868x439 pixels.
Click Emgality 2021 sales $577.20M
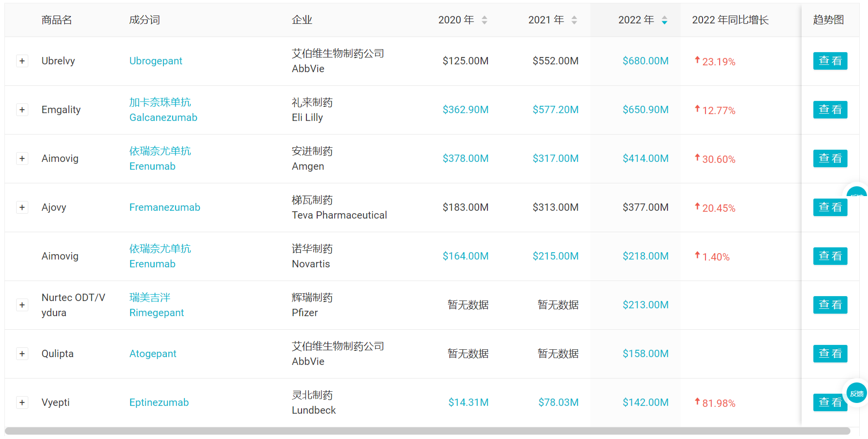click(556, 110)
